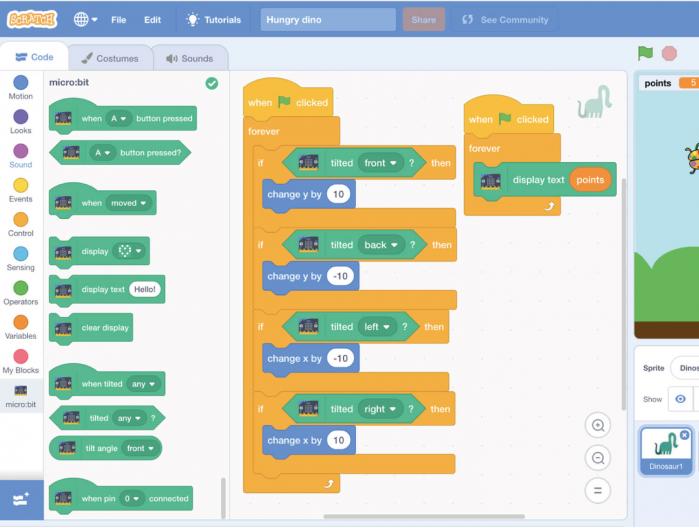Open the 'back' dropdown in script tilted block

tap(381, 245)
